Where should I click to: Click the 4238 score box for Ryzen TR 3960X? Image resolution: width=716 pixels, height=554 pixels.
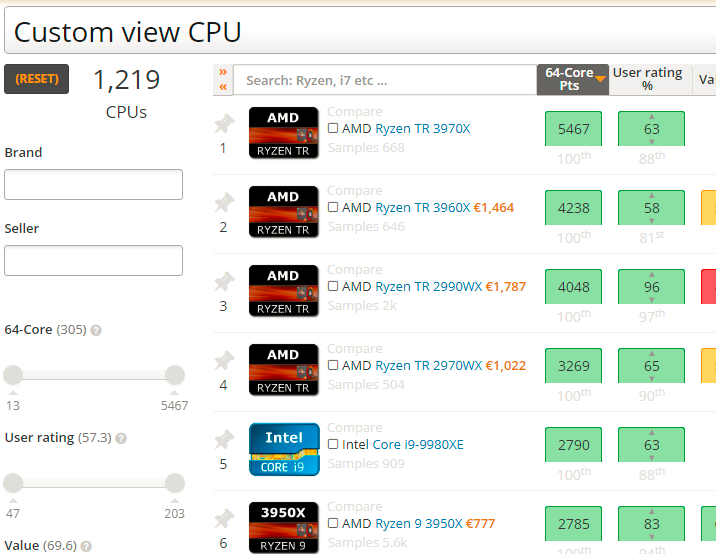[x=574, y=208]
